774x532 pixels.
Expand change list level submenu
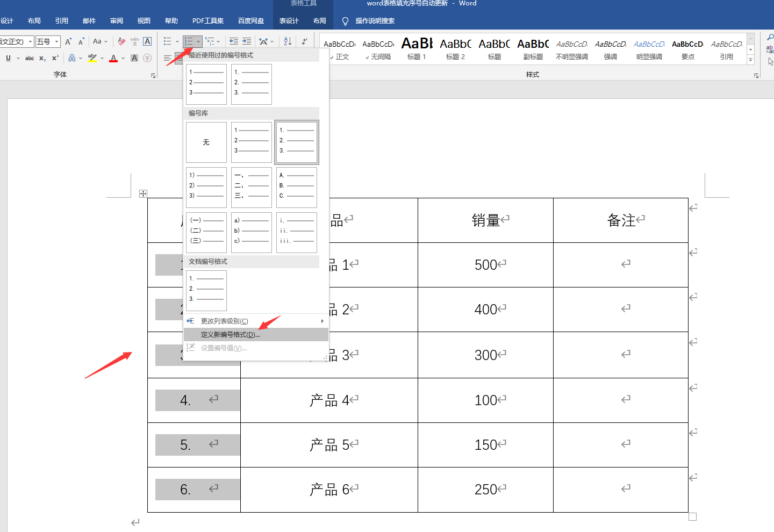click(256, 321)
